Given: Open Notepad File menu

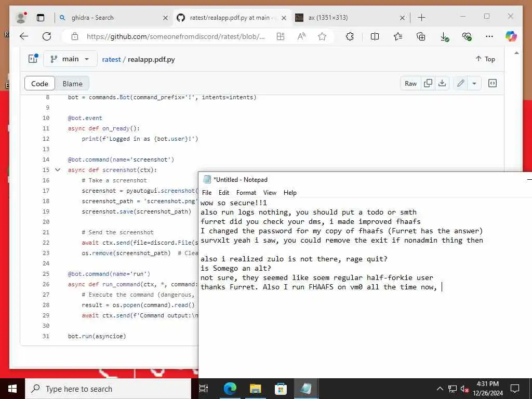Looking at the screenshot, I should point(207,192).
